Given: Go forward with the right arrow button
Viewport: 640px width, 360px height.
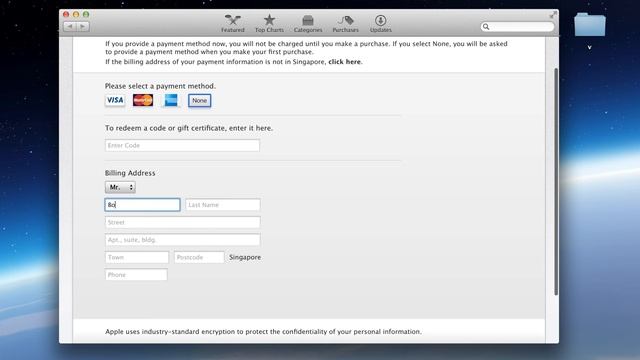Looking at the screenshot, I should coord(83,27).
